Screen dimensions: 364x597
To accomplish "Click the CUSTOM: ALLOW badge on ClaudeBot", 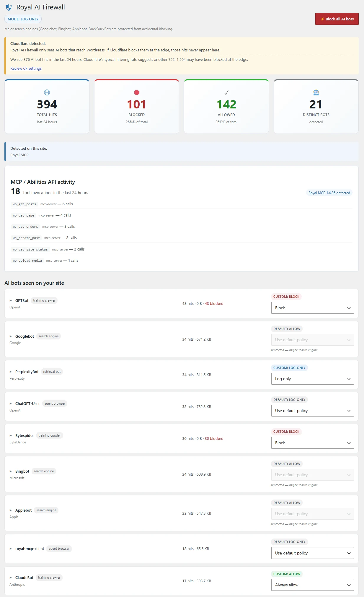I will point(287,574).
